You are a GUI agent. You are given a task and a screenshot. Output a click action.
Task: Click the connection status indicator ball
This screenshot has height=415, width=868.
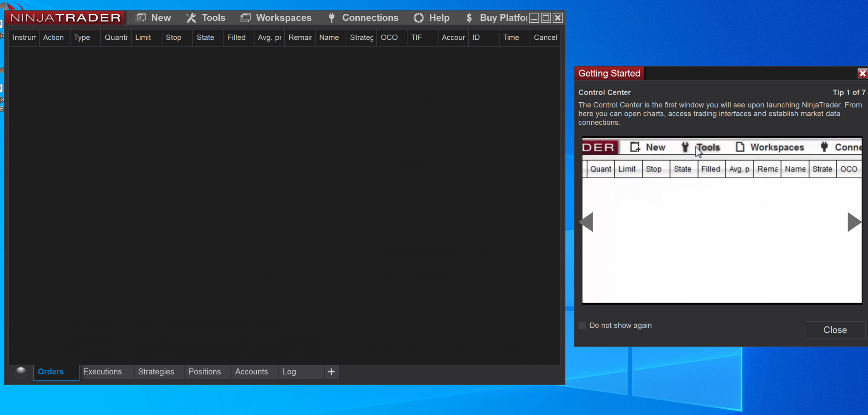(21, 372)
